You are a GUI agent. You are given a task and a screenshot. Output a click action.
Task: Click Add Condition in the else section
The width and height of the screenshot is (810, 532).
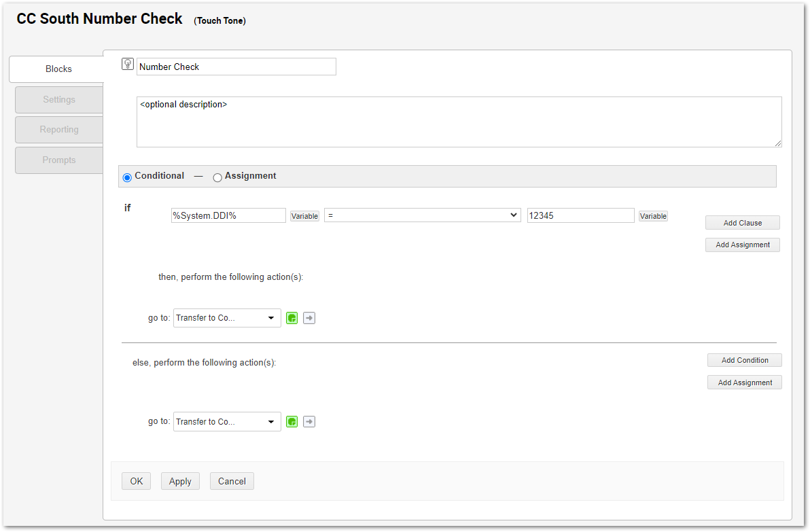click(x=745, y=360)
